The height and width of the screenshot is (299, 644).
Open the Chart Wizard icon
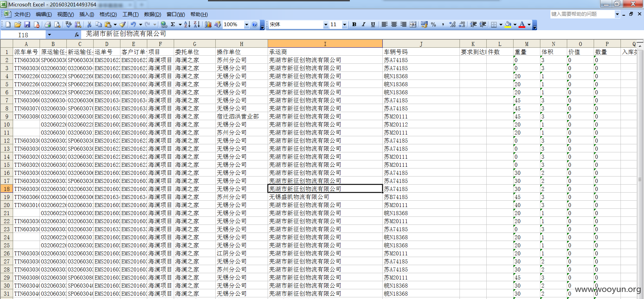click(x=208, y=24)
